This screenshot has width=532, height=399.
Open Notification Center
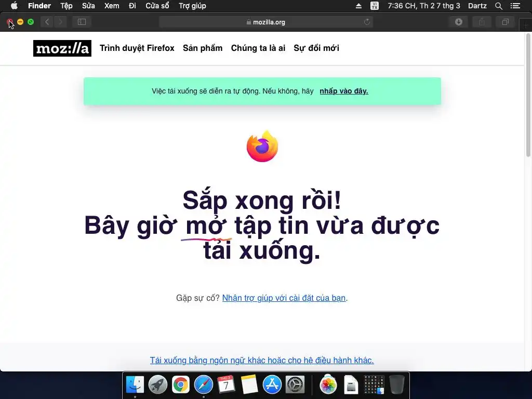point(515,6)
